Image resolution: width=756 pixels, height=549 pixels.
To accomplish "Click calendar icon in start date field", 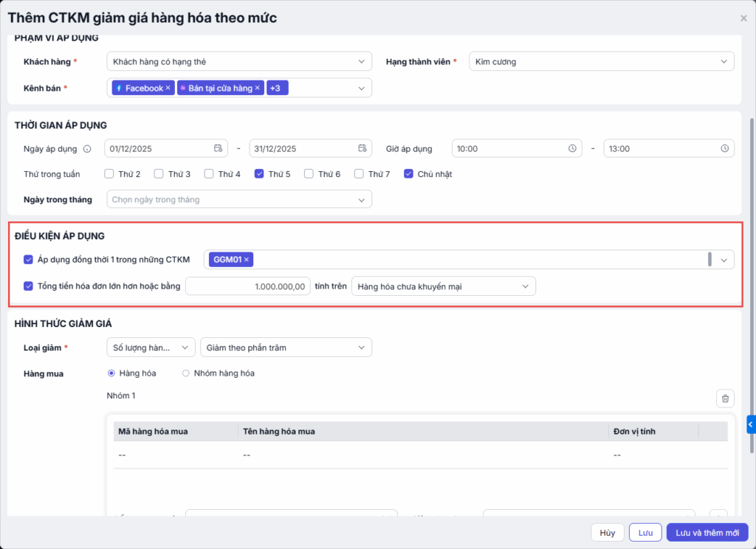I will coord(218,148).
